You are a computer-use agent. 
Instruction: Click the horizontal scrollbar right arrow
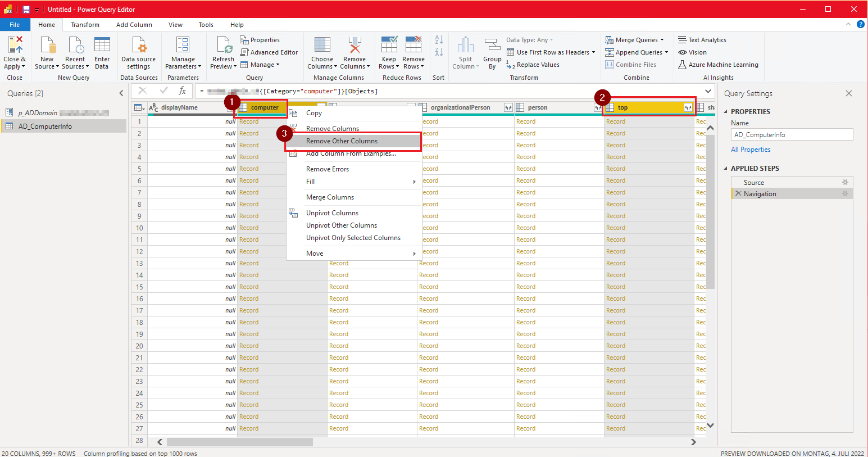tap(693, 442)
